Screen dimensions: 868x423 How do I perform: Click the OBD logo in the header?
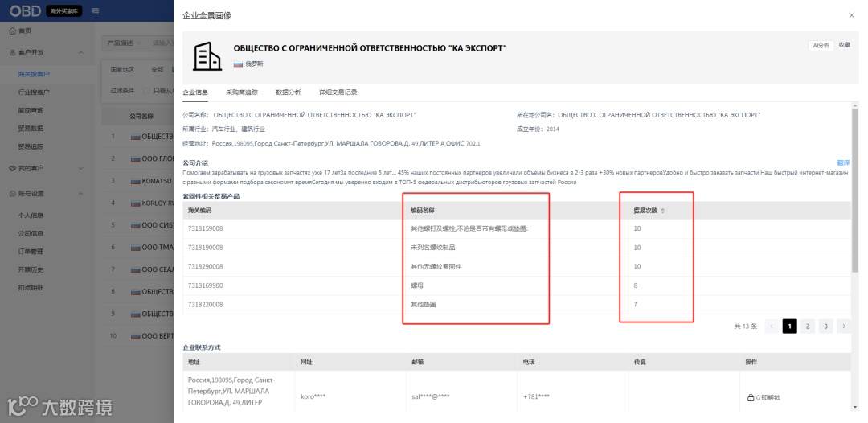[23, 10]
